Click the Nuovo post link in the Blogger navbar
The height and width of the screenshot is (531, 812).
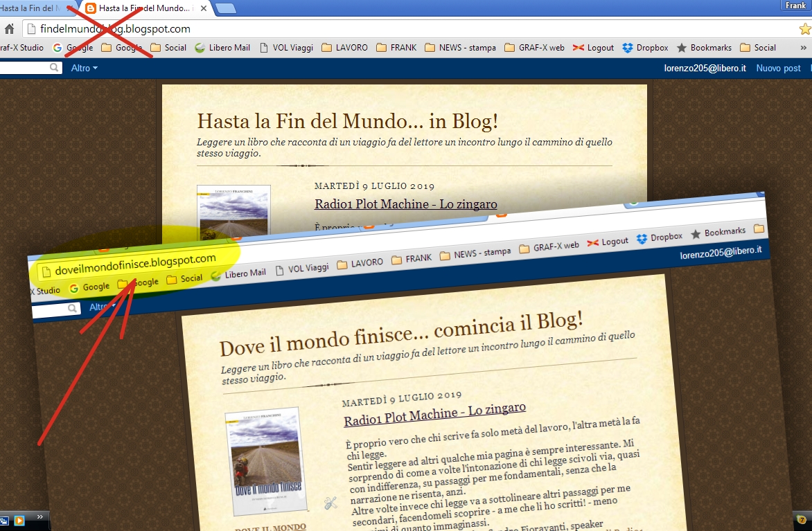(778, 68)
